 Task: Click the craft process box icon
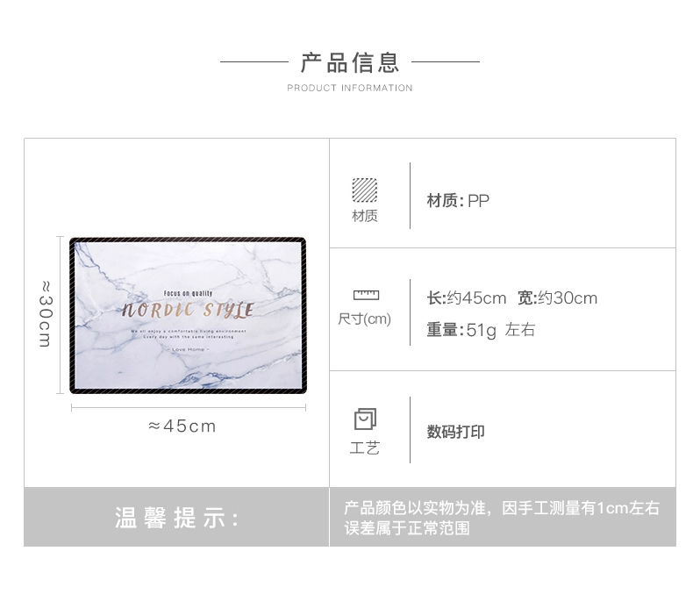pyautogui.click(x=365, y=419)
